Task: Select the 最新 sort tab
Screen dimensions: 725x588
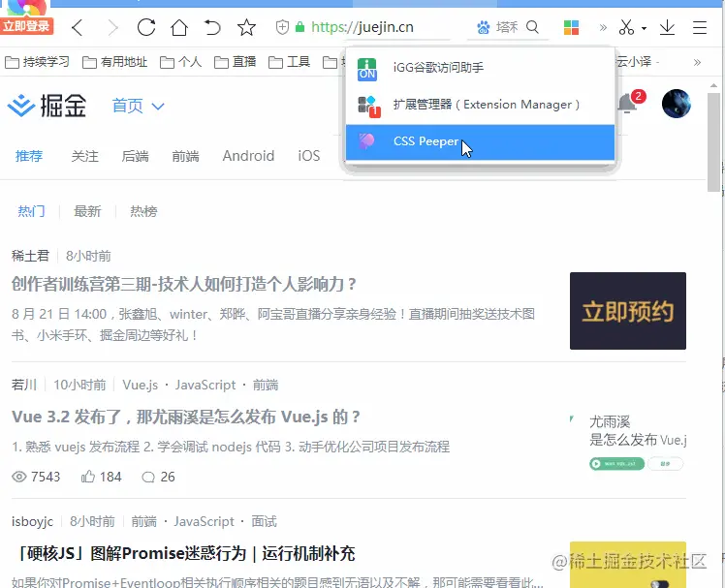Action: [x=87, y=211]
